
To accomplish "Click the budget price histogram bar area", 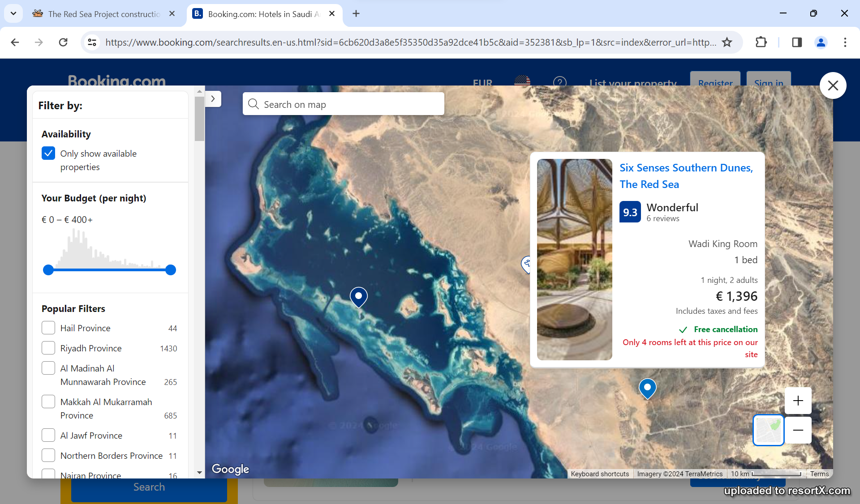I will pos(109,248).
